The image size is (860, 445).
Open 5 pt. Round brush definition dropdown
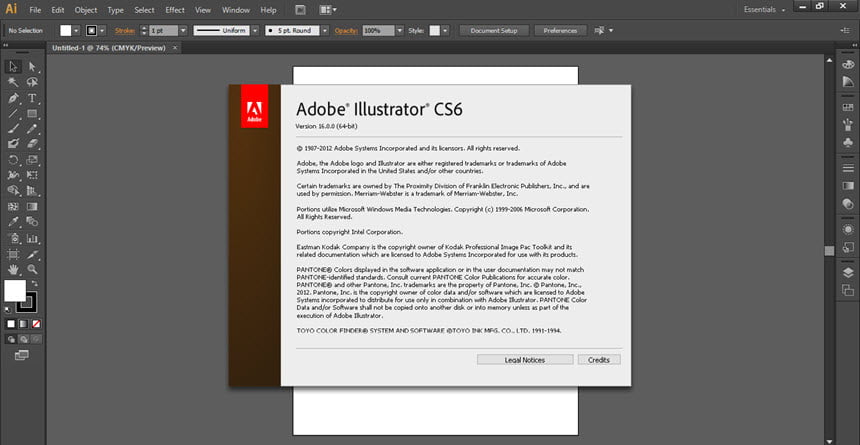(325, 31)
